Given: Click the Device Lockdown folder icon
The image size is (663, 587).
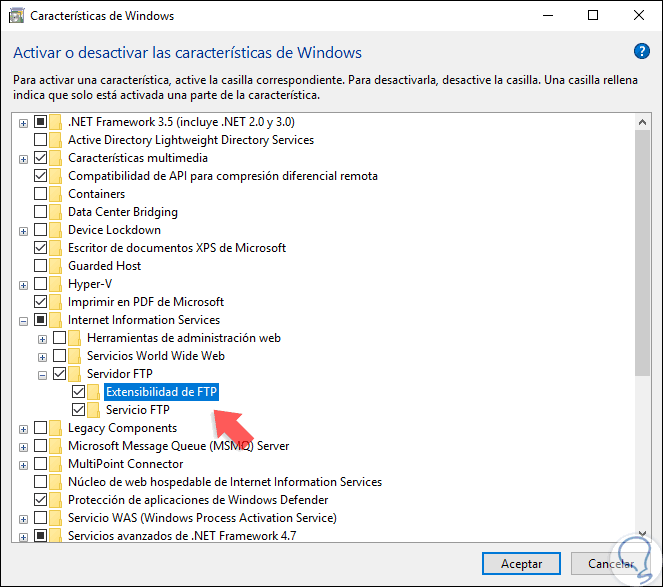Looking at the screenshot, I should tap(57, 230).
